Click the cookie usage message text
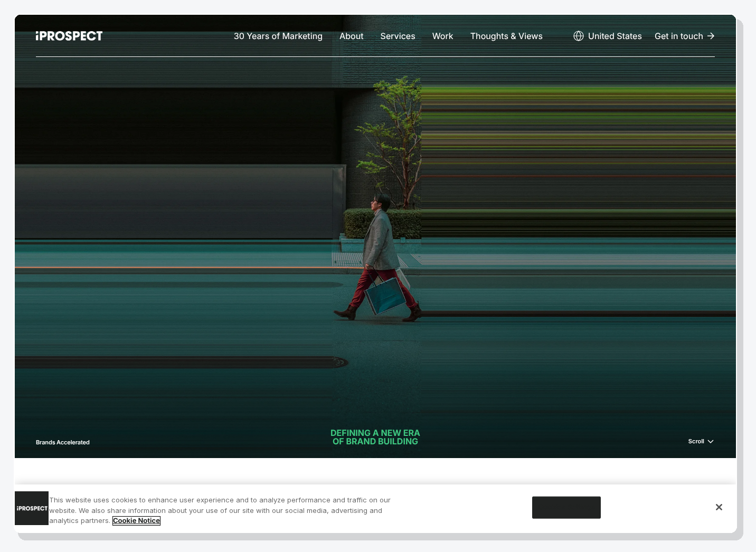Image resolution: width=756 pixels, height=552 pixels. (x=220, y=510)
